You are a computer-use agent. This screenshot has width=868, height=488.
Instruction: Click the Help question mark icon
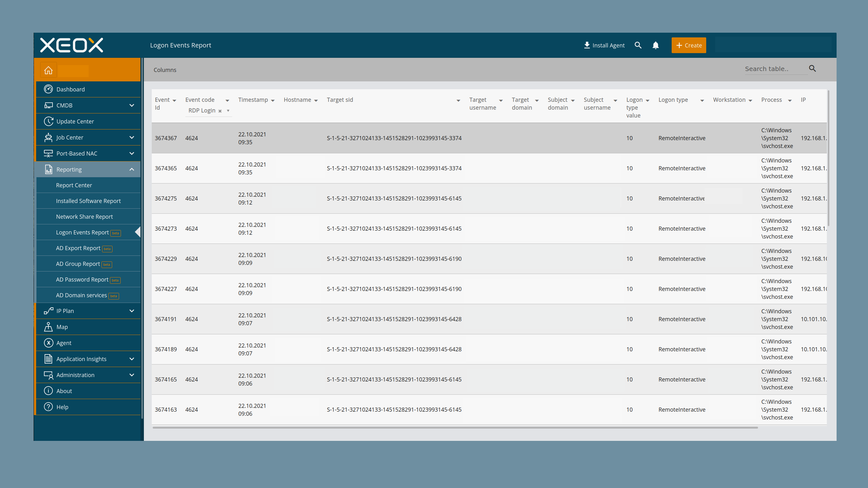click(48, 407)
